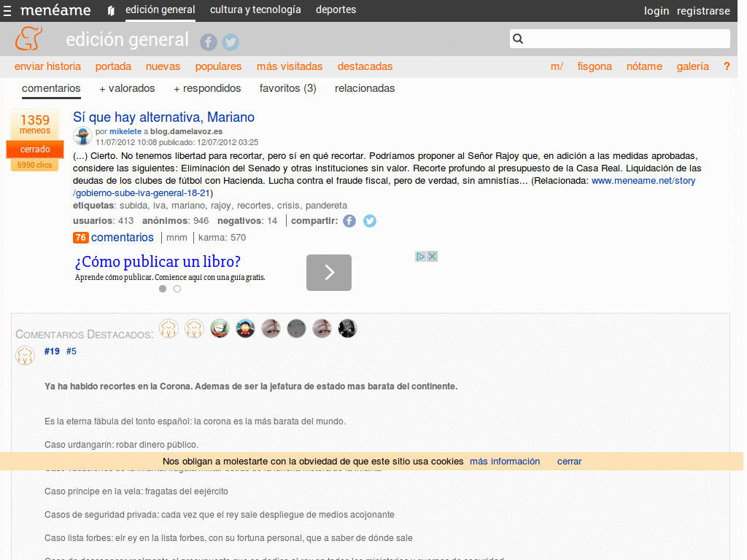
Task: Click the home icon in the top bar
Action: coord(110,10)
